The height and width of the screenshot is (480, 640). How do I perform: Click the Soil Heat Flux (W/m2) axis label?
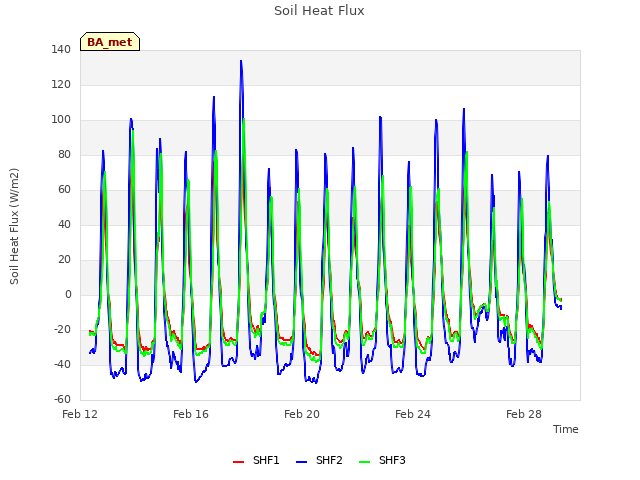point(14,226)
